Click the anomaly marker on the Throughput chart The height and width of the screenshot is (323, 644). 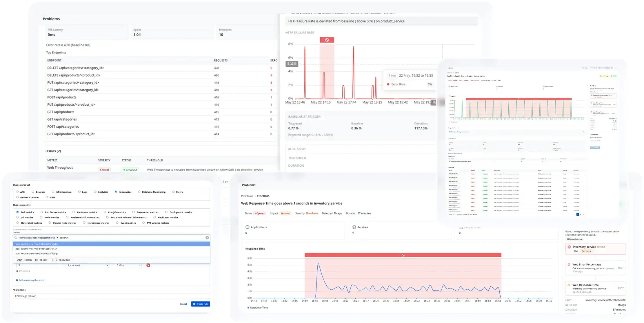(x=519, y=99)
